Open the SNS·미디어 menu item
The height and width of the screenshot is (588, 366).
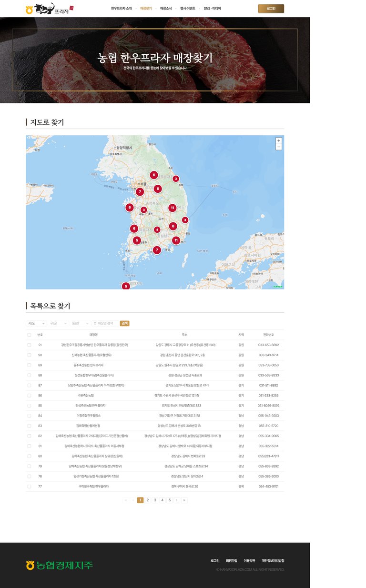(212, 9)
